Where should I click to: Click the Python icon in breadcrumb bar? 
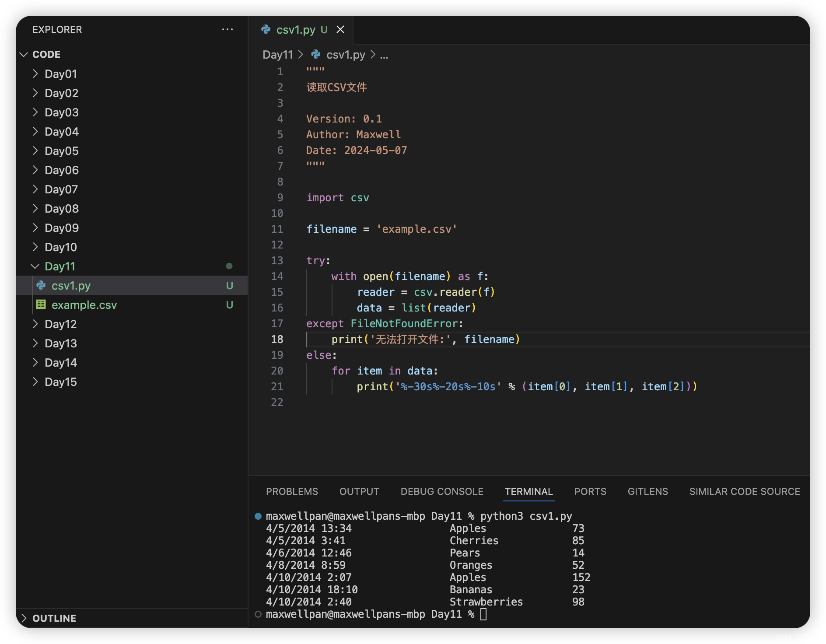tap(315, 54)
